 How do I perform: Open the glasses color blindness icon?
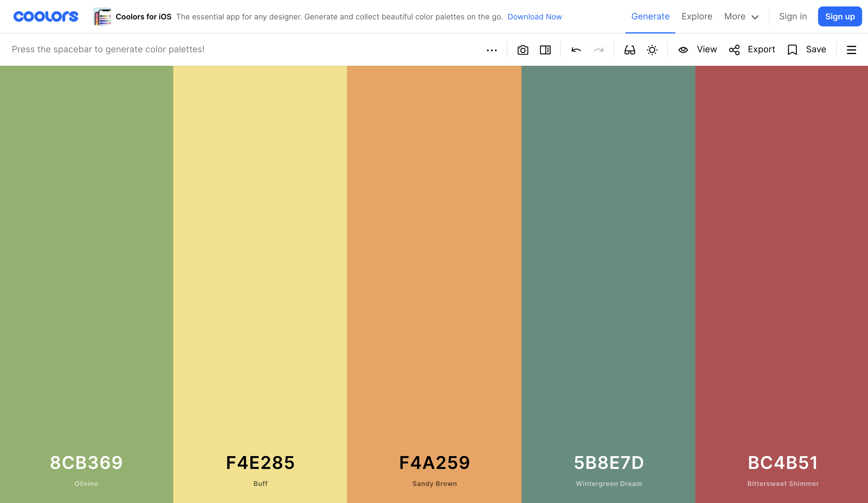point(629,50)
